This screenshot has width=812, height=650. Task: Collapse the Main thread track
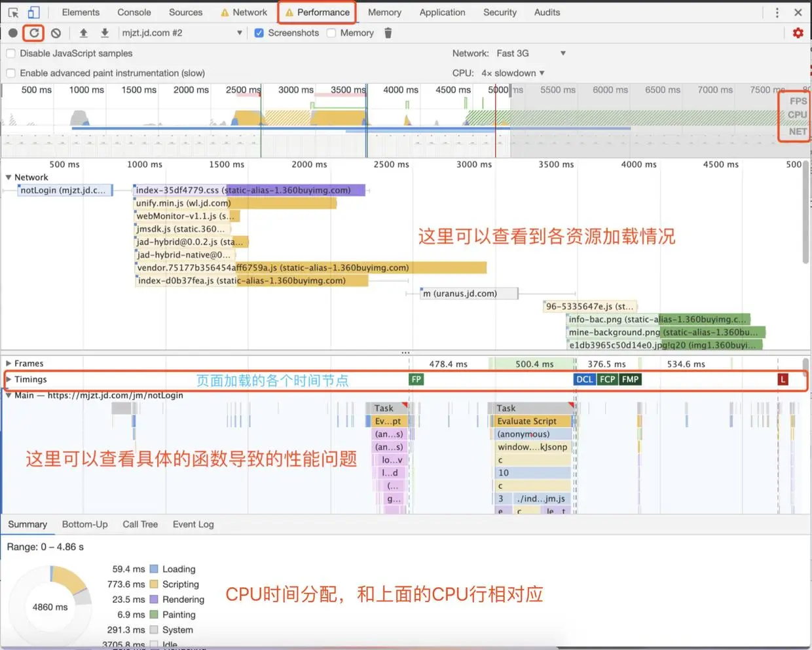tap(9, 395)
